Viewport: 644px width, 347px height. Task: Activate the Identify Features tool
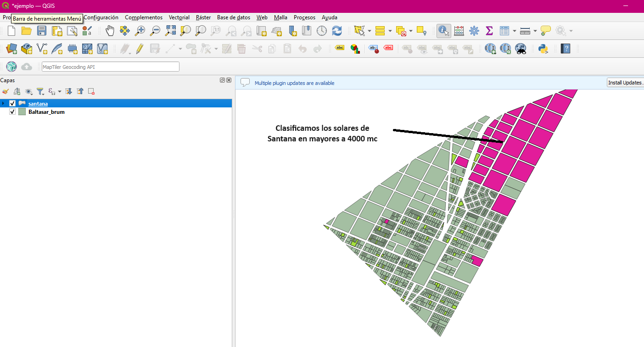[x=443, y=31]
